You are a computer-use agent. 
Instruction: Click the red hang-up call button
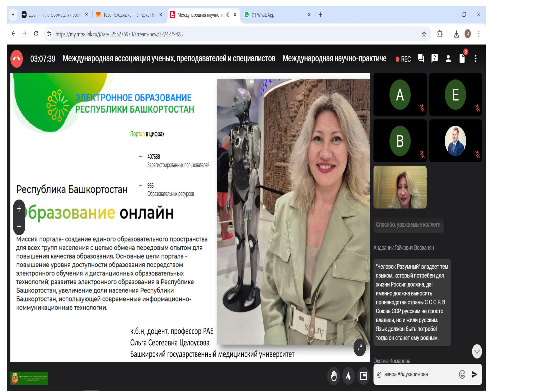[x=17, y=59]
